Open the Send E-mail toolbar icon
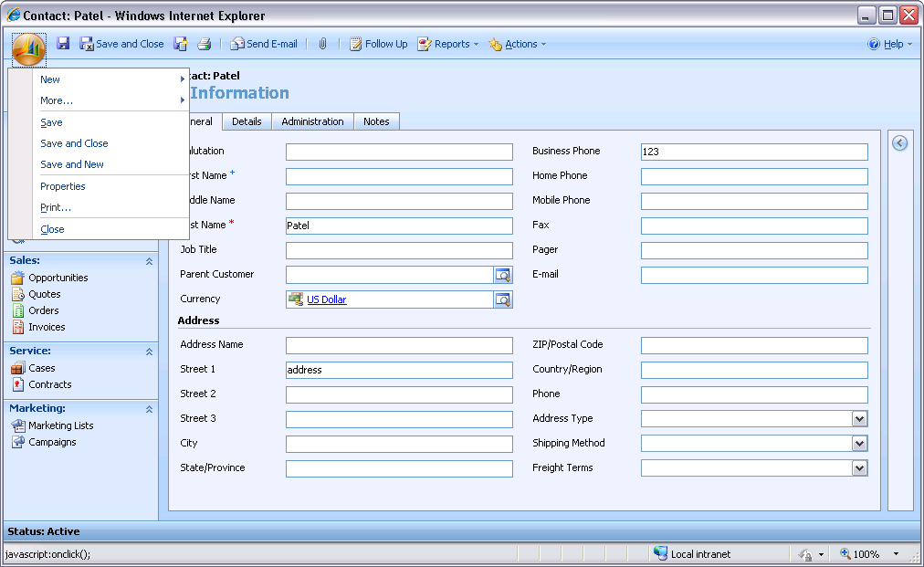924x567 pixels. 264,43
